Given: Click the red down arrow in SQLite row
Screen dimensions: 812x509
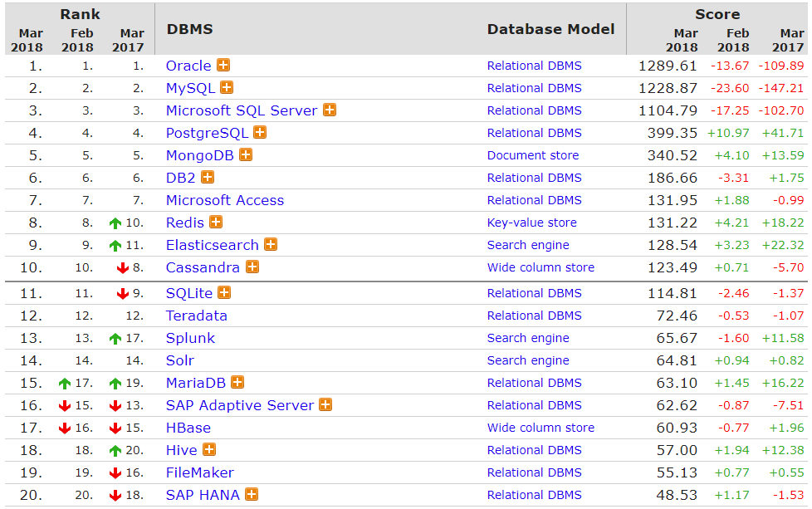Looking at the screenshot, I should [123, 294].
